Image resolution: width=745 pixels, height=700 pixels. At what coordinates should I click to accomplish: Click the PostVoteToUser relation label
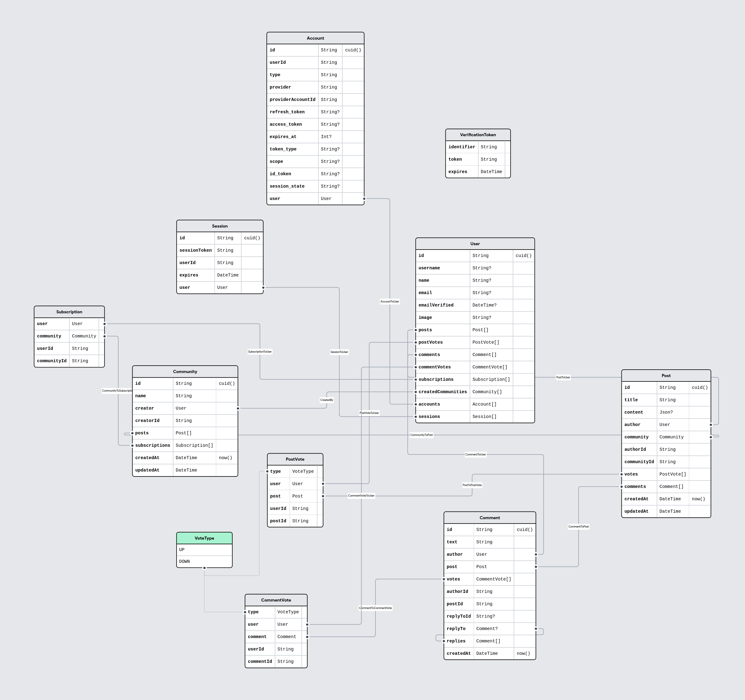pos(369,413)
